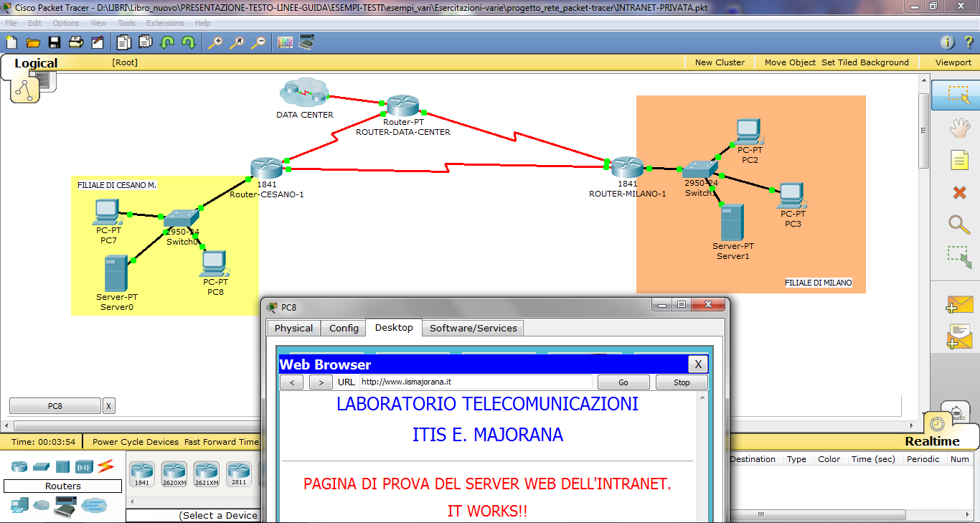
Task: Click the Stop button in Web Browser
Action: click(x=682, y=382)
